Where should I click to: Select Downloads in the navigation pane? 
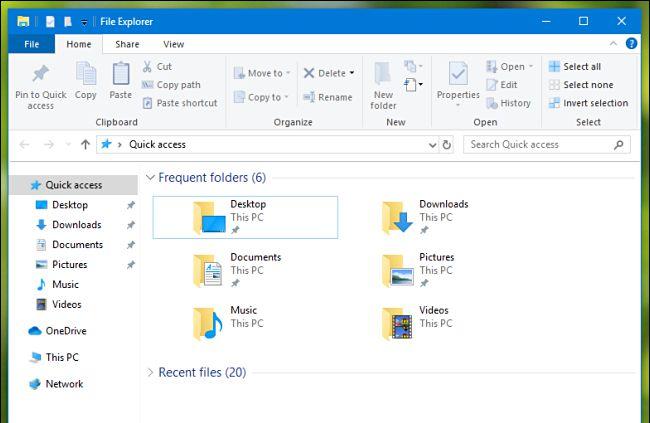(76, 225)
